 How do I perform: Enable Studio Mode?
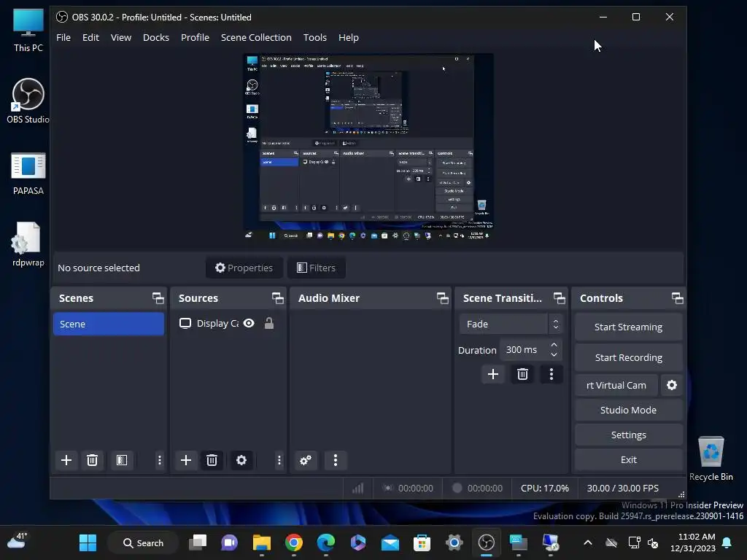coord(628,410)
